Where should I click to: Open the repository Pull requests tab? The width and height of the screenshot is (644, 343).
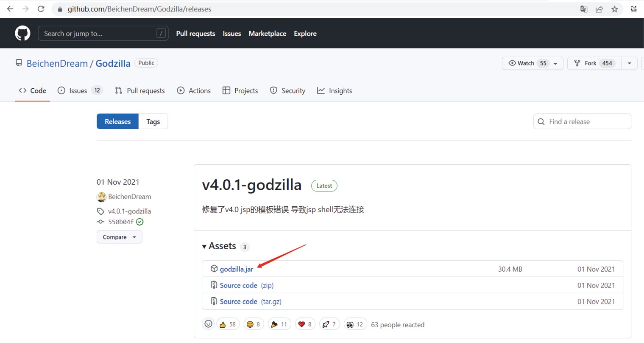(x=140, y=90)
